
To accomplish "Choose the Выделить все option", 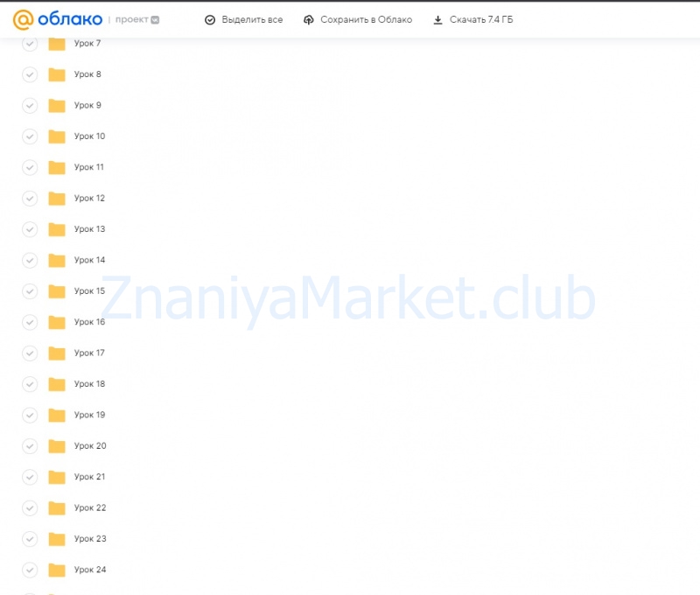I will (252, 20).
